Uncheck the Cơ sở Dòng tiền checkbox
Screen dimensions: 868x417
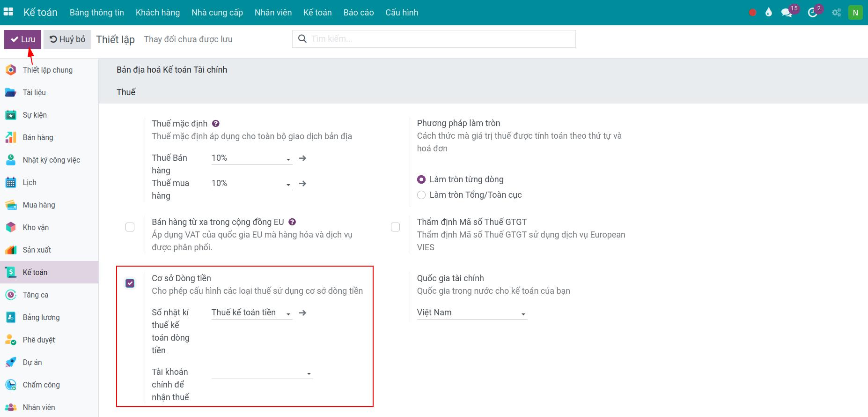(x=130, y=283)
